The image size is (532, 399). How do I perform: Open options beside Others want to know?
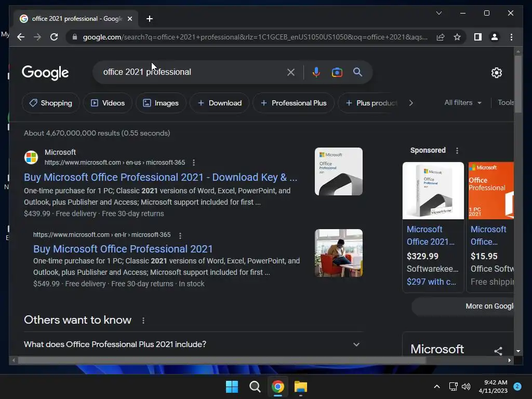pos(143,320)
